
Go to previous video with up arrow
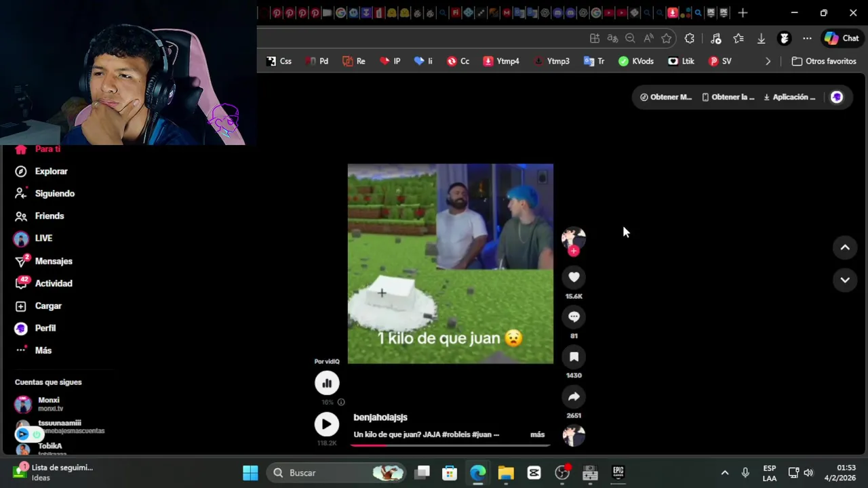tap(845, 247)
